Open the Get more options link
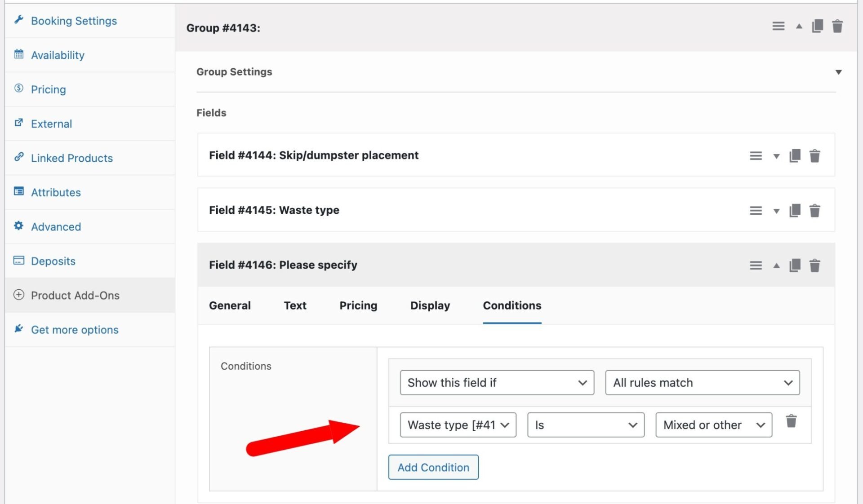This screenshot has height=504, width=863. [x=74, y=329]
